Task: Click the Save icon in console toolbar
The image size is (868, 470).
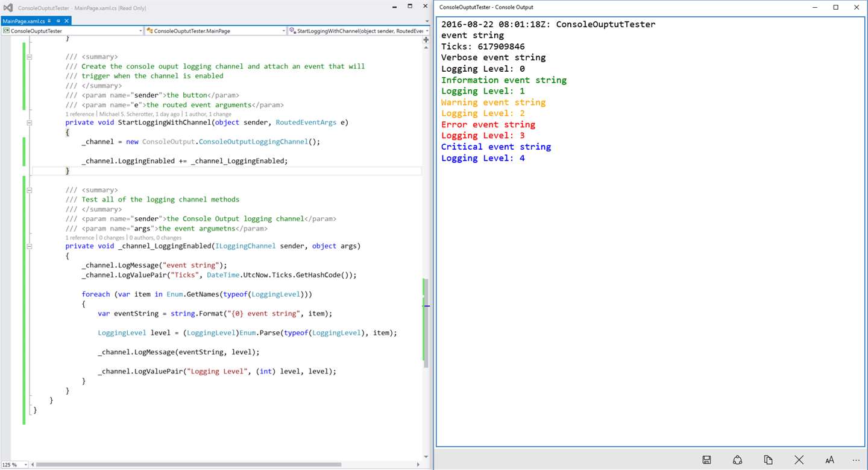Action: click(x=706, y=460)
